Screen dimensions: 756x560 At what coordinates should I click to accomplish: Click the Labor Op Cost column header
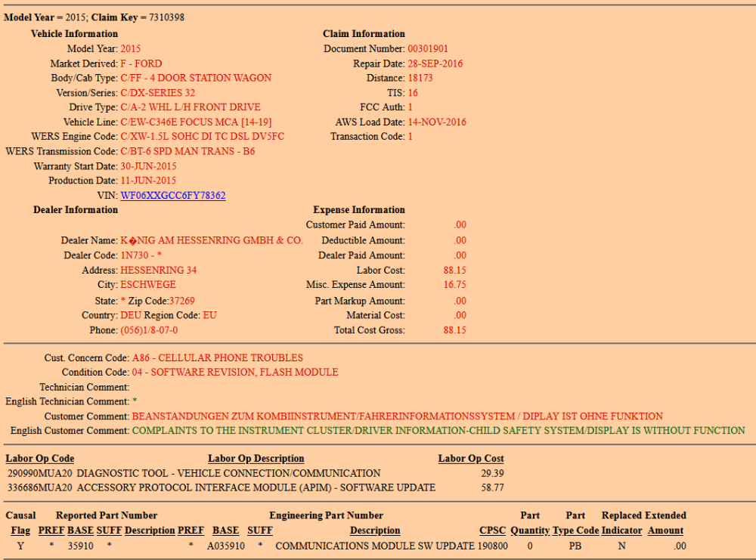(x=471, y=459)
